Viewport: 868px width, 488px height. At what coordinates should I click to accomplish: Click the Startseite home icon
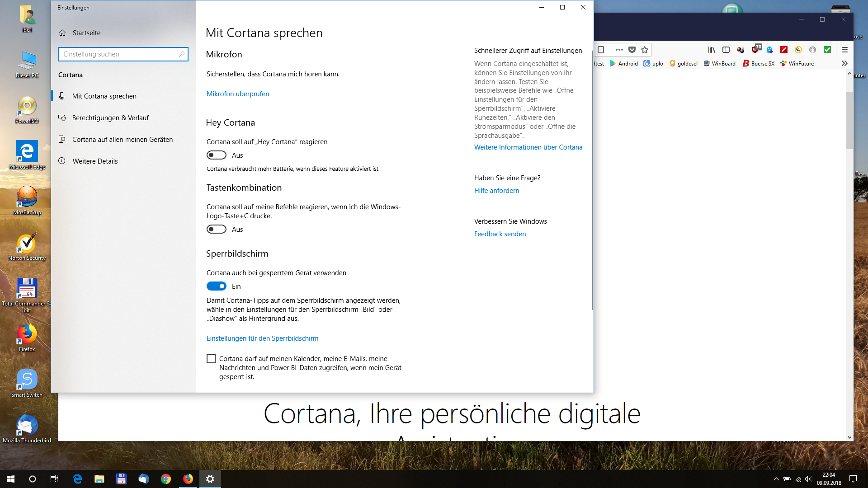[62, 33]
